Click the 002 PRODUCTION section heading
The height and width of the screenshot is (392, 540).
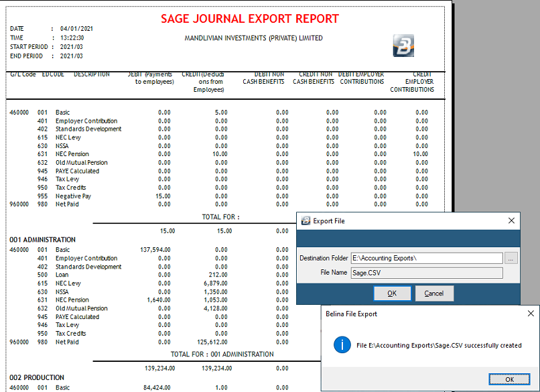click(37, 377)
